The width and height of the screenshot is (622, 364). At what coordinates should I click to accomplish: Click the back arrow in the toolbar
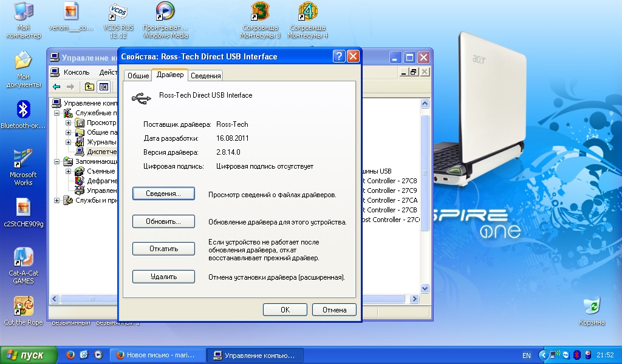[56, 87]
